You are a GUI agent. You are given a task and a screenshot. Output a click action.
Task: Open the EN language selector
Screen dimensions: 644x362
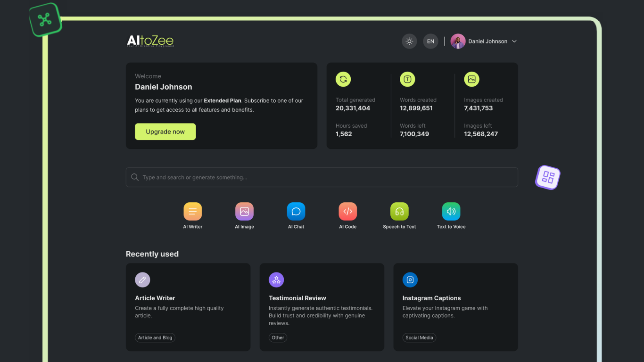click(430, 41)
